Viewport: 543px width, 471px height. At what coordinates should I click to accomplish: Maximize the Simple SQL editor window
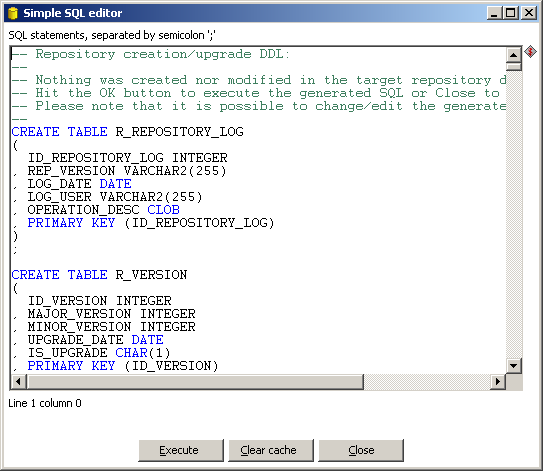click(x=510, y=13)
